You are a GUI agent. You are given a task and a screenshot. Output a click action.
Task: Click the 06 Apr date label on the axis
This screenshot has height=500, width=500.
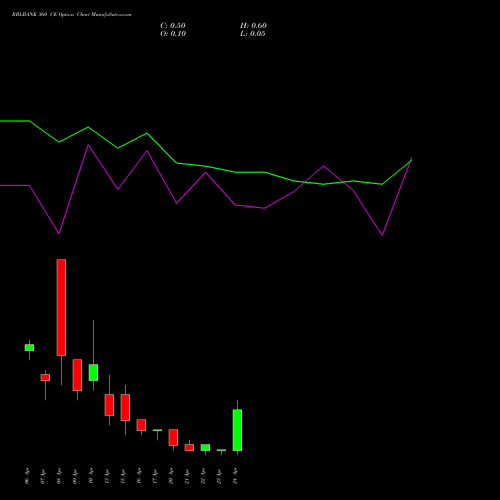(x=27, y=476)
